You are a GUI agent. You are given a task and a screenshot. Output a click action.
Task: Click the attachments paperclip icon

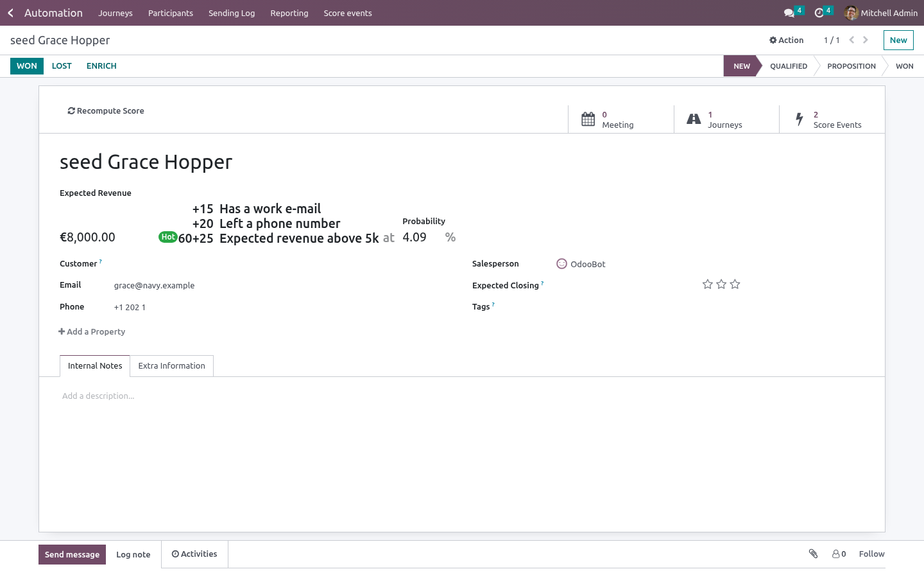(813, 554)
